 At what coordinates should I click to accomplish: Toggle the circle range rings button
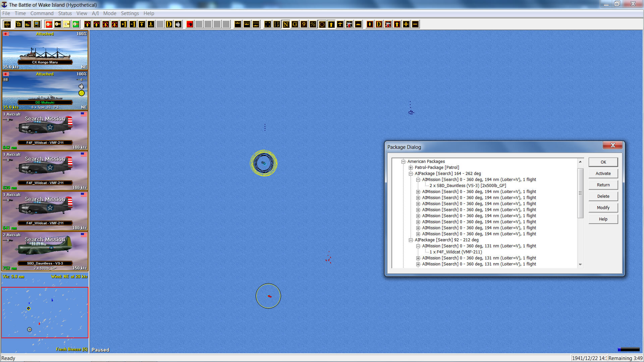coord(322,24)
